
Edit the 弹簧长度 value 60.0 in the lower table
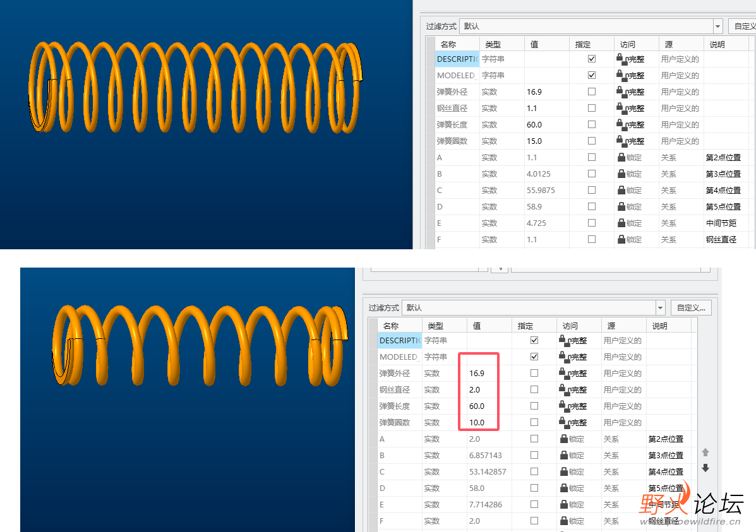click(x=489, y=406)
